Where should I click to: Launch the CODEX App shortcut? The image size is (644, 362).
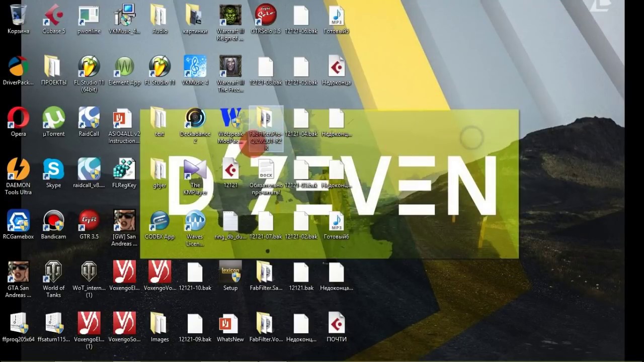pyautogui.click(x=159, y=224)
